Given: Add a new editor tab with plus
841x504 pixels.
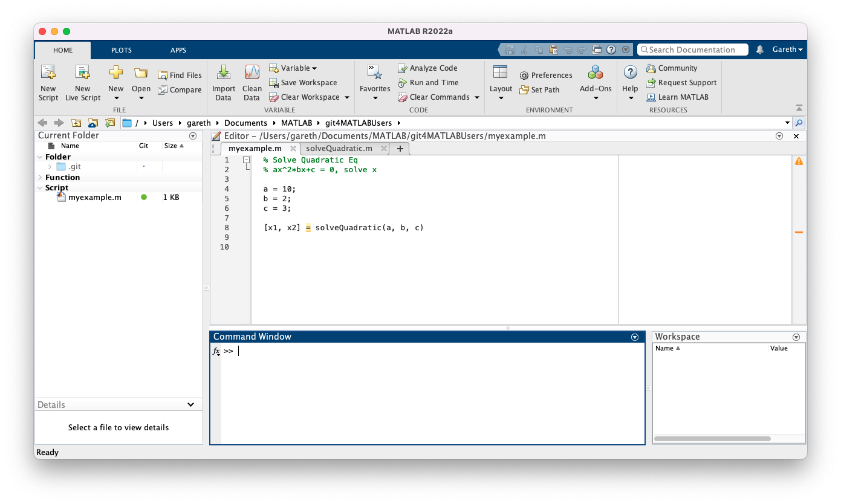Looking at the screenshot, I should click(400, 148).
